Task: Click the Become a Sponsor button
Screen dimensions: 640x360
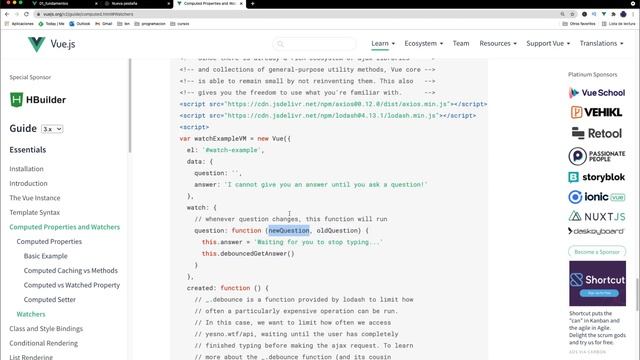Action: click(x=597, y=252)
